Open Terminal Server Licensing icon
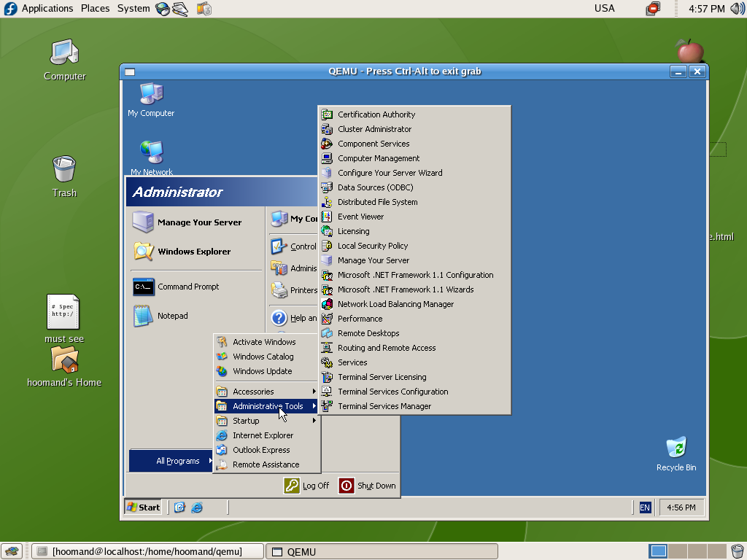Image resolution: width=747 pixels, height=560 pixels. tap(327, 377)
